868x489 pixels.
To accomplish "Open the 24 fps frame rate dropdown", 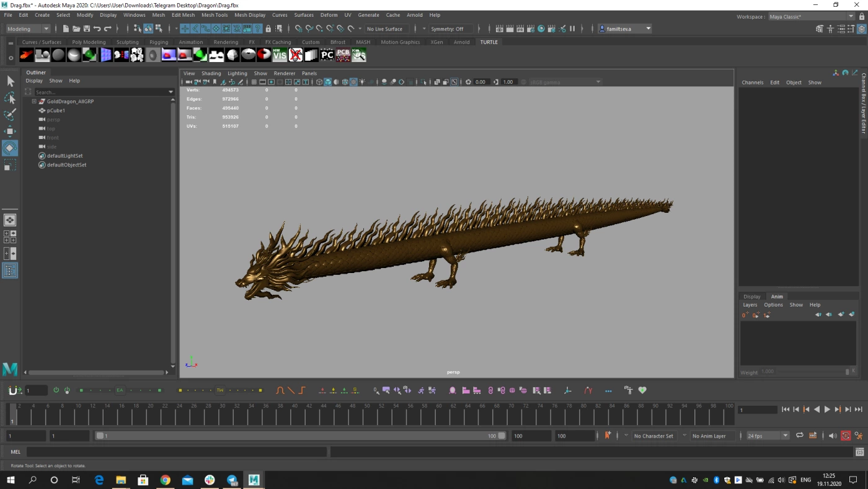I will coord(768,436).
